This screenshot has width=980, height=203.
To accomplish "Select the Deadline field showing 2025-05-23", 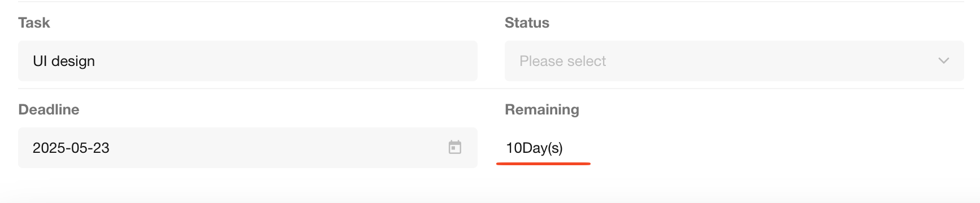I will pos(248,148).
